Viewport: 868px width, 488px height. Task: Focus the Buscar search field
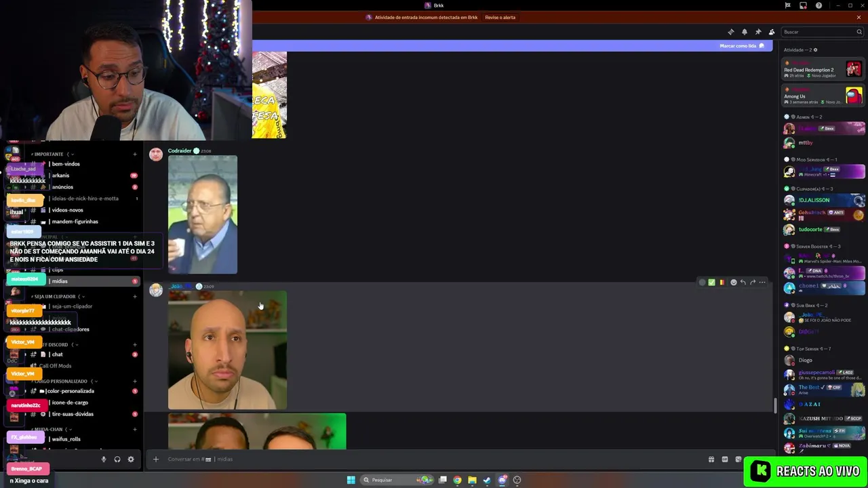(822, 32)
